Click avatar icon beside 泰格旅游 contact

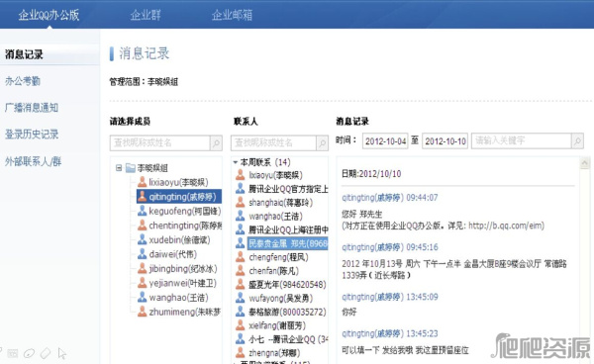tap(241, 311)
